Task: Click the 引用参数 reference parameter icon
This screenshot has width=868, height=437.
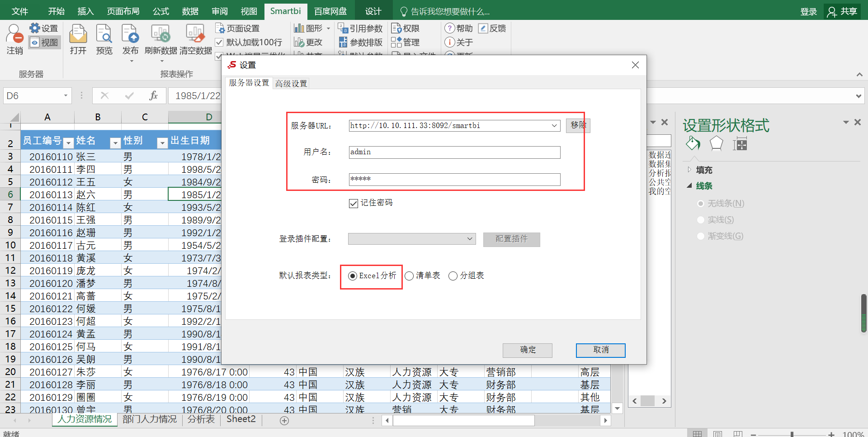Action: coord(343,28)
